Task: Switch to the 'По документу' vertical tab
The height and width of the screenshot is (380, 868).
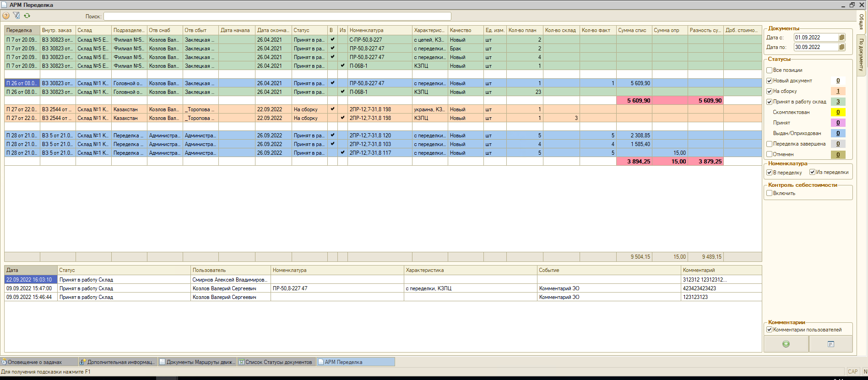Action: click(861, 54)
